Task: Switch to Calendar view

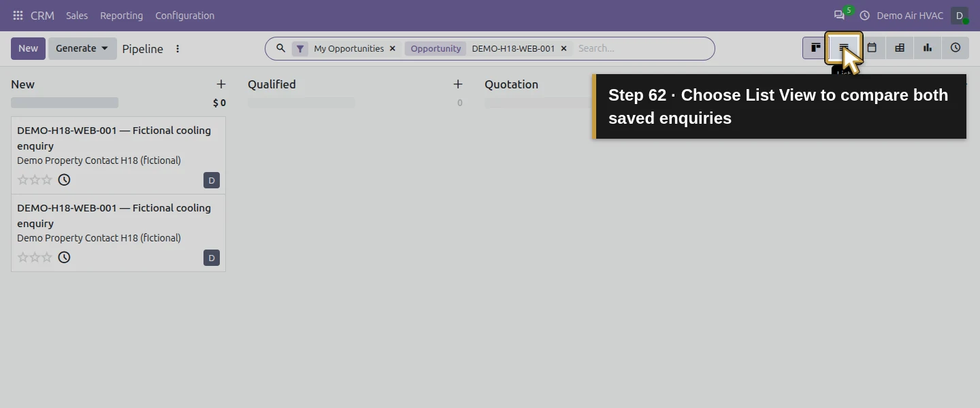Action: [x=872, y=48]
